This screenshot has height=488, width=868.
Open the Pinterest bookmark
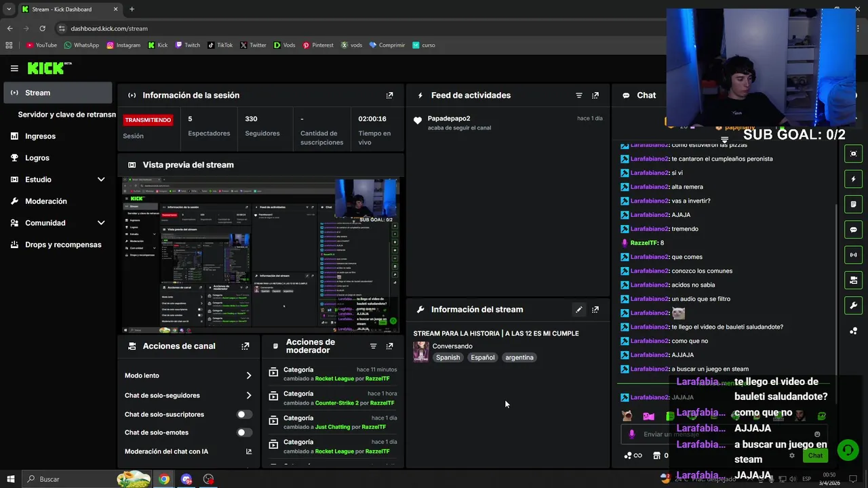[318, 45]
